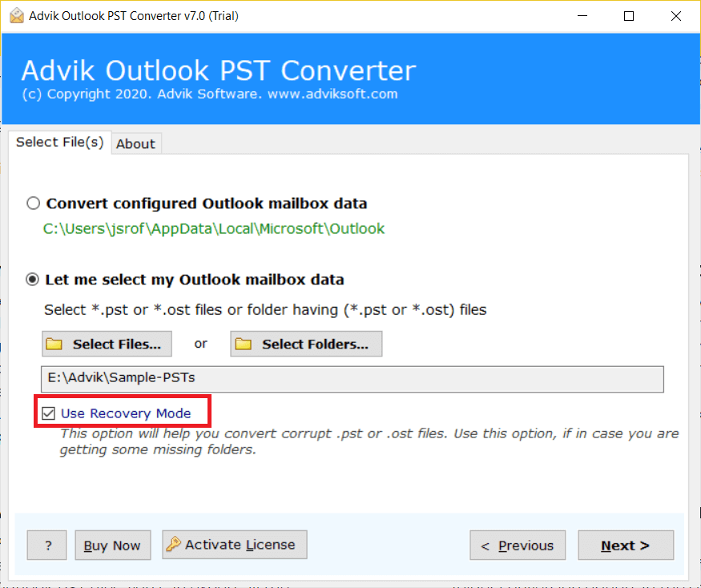Click the folder icon on Select Files button
The image size is (701, 588).
click(x=54, y=344)
